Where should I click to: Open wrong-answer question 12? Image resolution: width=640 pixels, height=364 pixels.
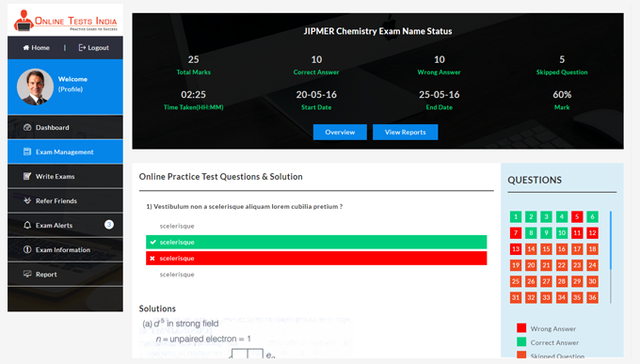[x=592, y=233]
